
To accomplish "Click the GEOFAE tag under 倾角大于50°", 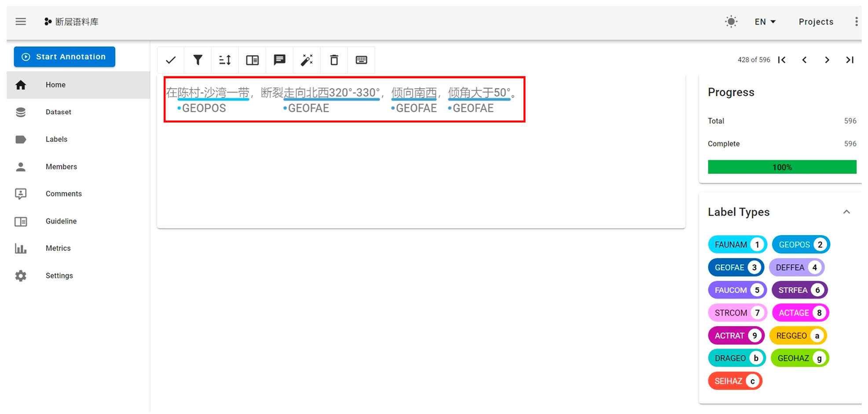I will [471, 108].
